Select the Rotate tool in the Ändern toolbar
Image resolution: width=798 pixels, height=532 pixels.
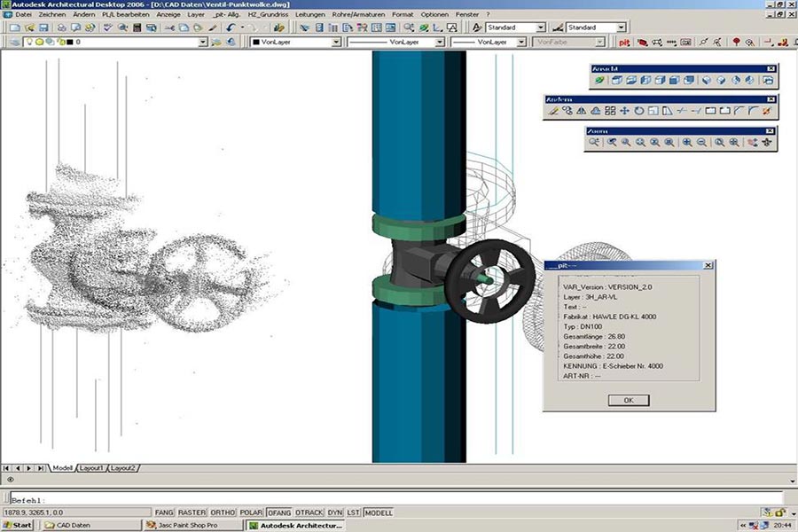[x=639, y=110]
